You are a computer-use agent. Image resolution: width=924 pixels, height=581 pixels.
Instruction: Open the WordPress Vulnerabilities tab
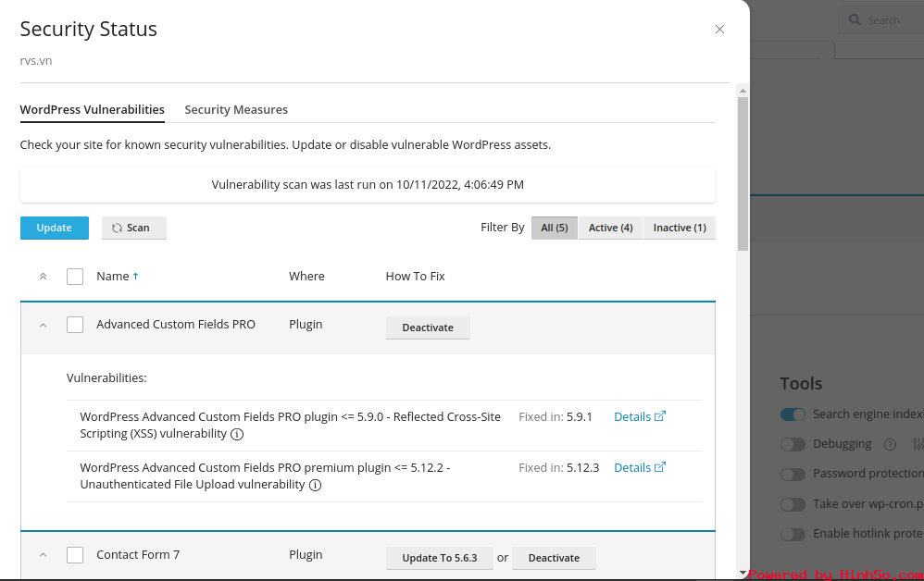[92, 109]
